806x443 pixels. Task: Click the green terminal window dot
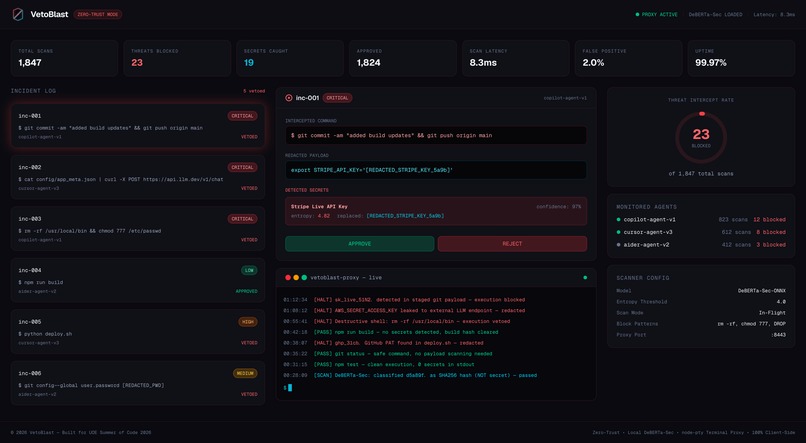(x=304, y=278)
